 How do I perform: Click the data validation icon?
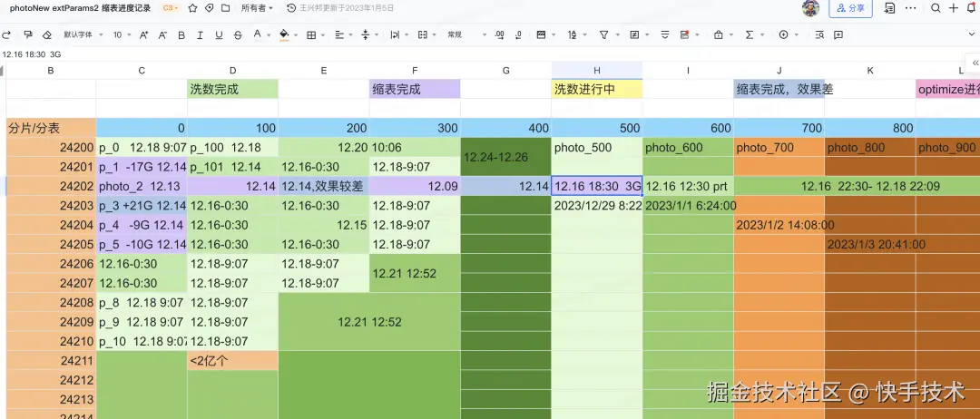tap(634, 35)
